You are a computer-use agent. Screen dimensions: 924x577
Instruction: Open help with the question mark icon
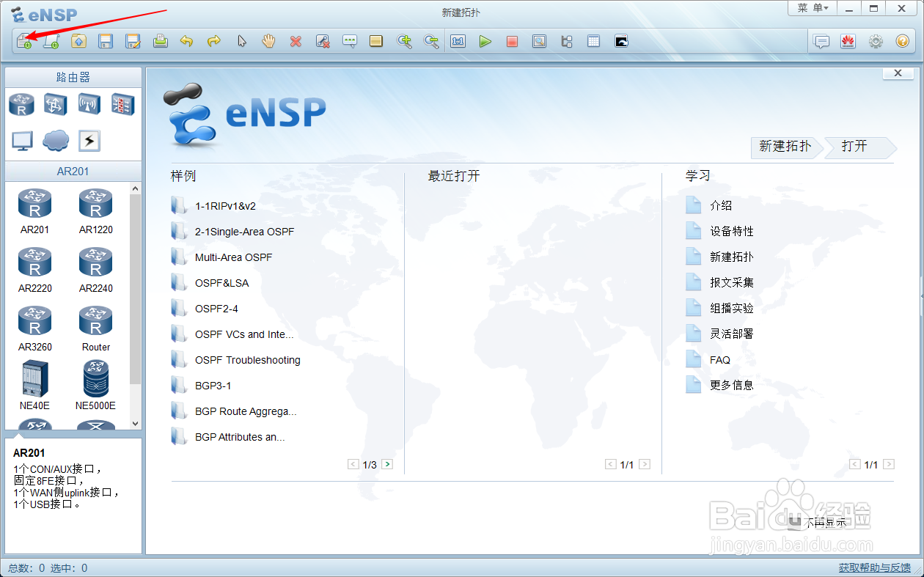click(x=903, y=41)
